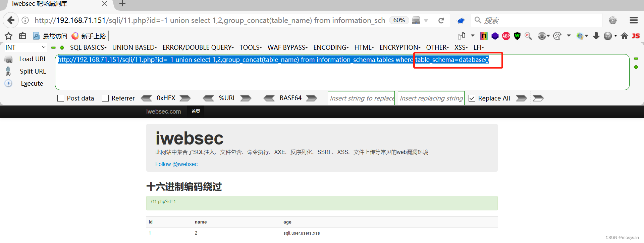The width and height of the screenshot is (644, 243).
Task: Expand the SQL BASICS menu
Action: pyautogui.click(x=88, y=47)
